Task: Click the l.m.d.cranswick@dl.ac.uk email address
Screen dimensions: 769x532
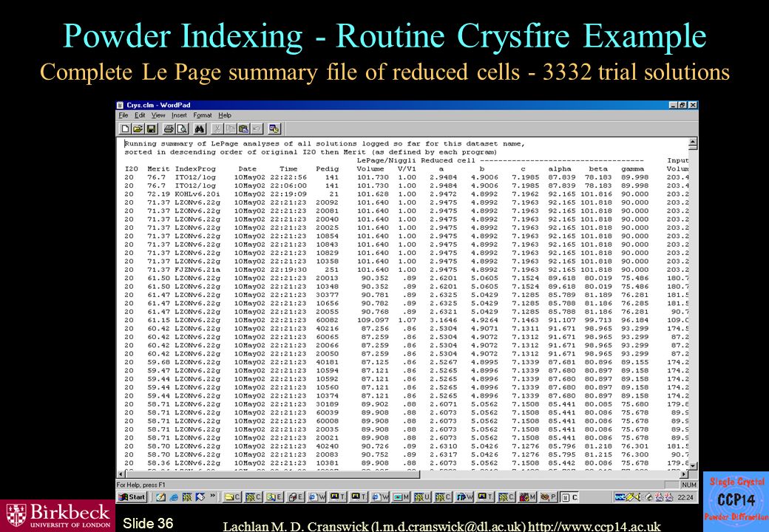Action: coord(449,527)
